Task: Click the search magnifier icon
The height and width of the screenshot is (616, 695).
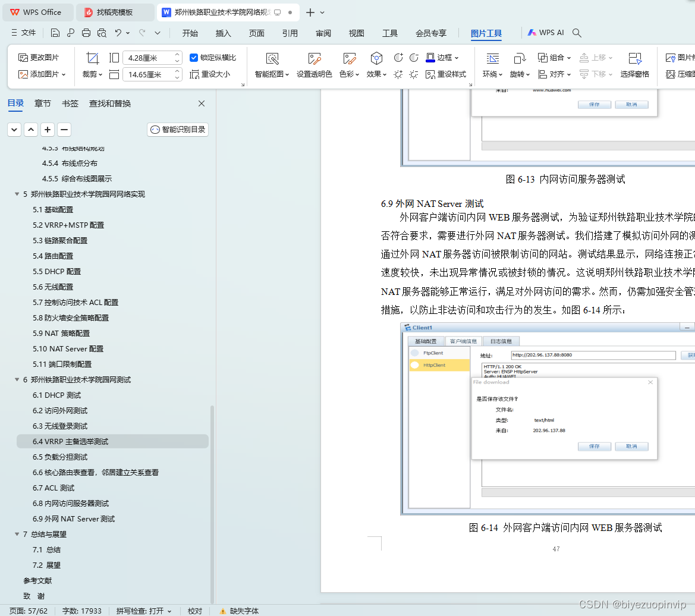Action: click(577, 33)
